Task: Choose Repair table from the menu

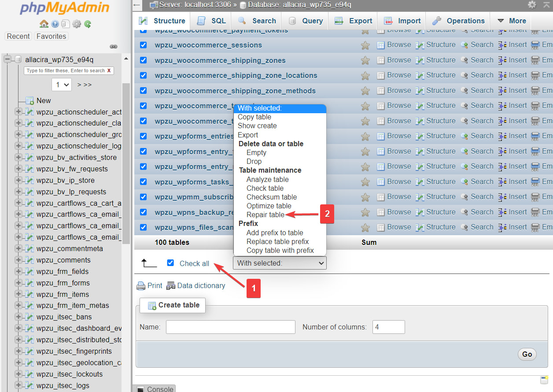Action: coord(265,215)
